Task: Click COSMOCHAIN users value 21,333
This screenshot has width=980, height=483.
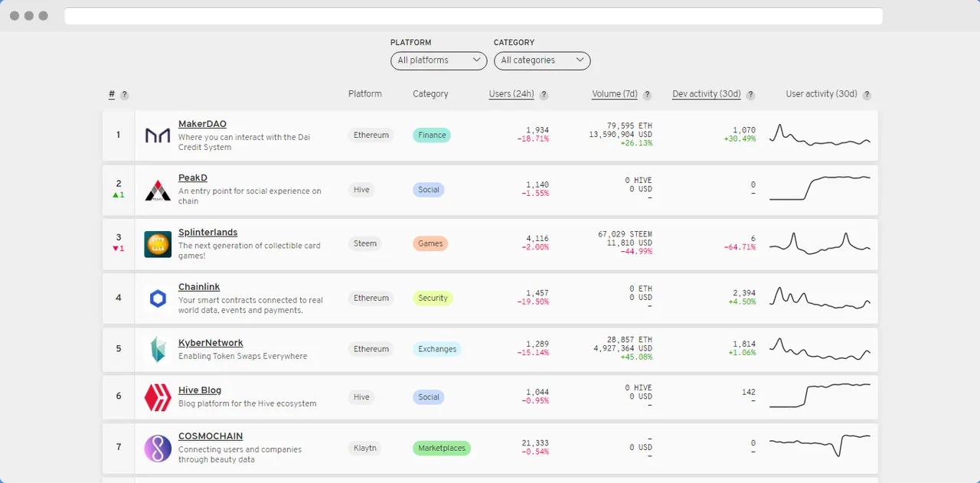Action: pyautogui.click(x=534, y=443)
